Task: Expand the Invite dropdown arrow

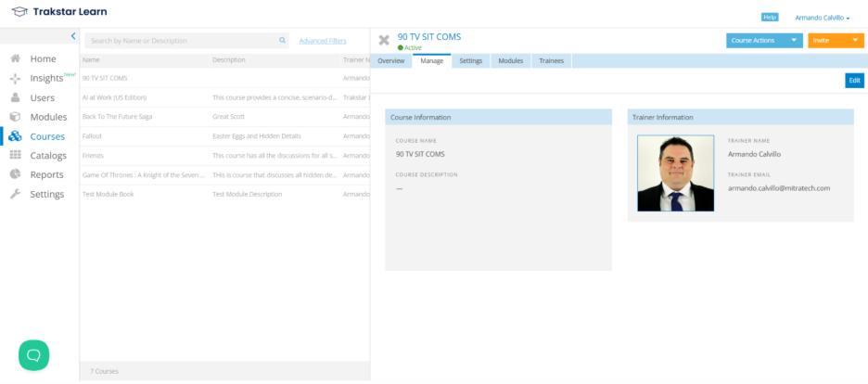Action: (855, 41)
